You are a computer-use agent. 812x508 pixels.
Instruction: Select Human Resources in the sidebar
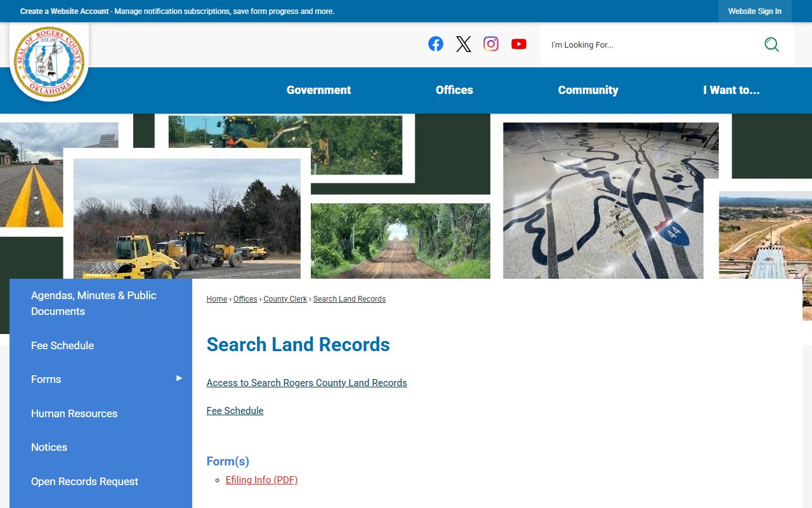coord(101,413)
